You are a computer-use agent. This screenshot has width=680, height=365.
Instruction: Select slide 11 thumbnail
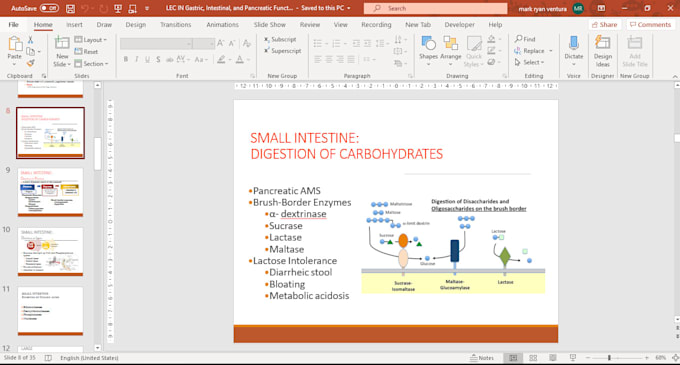pyautogui.click(x=50, y=310)
